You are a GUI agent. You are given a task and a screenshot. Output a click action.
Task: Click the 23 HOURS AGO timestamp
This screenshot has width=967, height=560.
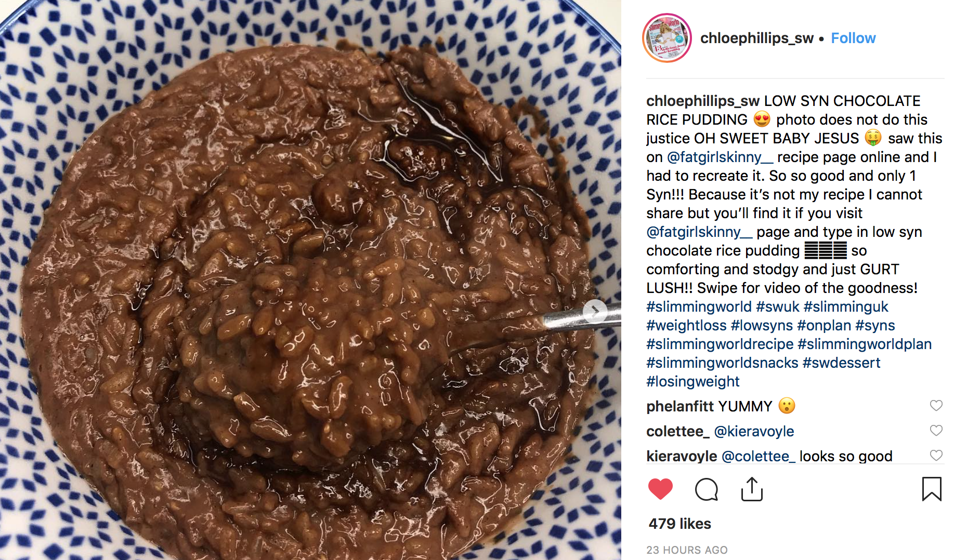pyautogui.click(x=687, y=550)
